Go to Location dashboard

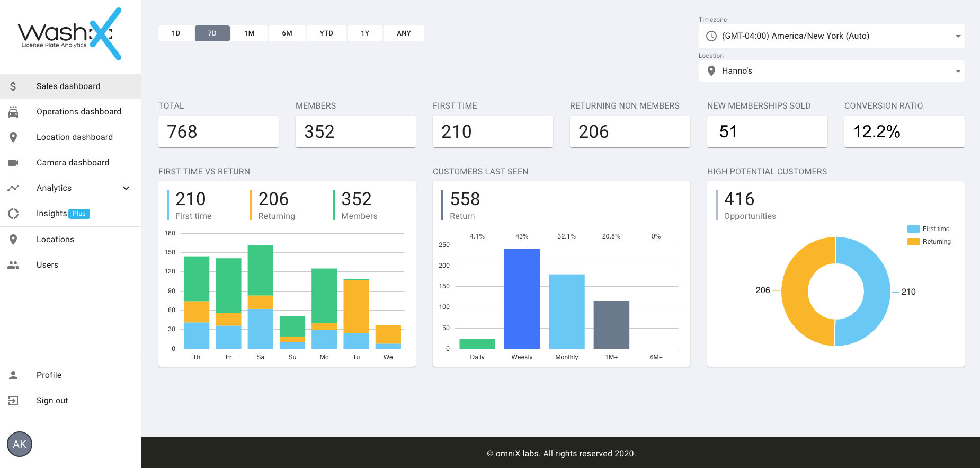point(74,137)
